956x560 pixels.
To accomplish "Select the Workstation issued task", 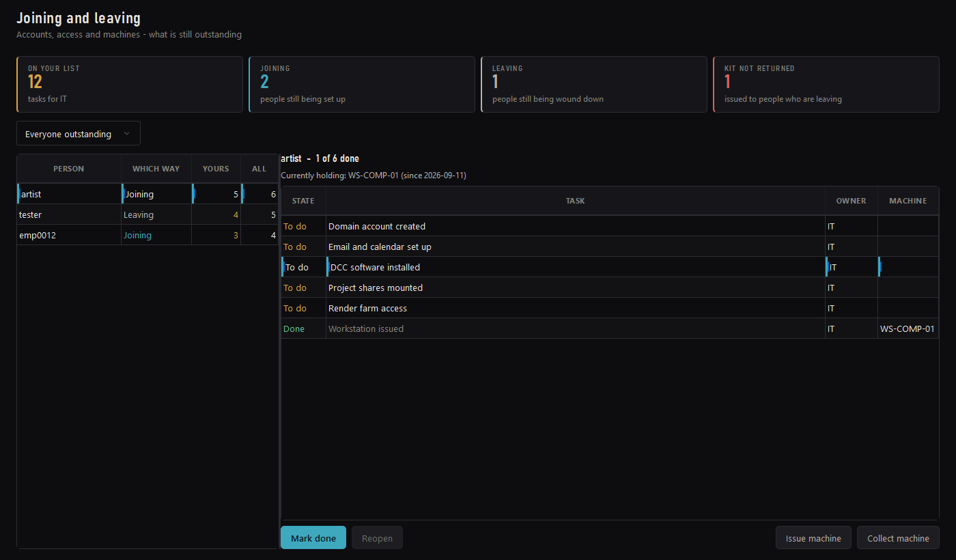I will click(610, 328).
